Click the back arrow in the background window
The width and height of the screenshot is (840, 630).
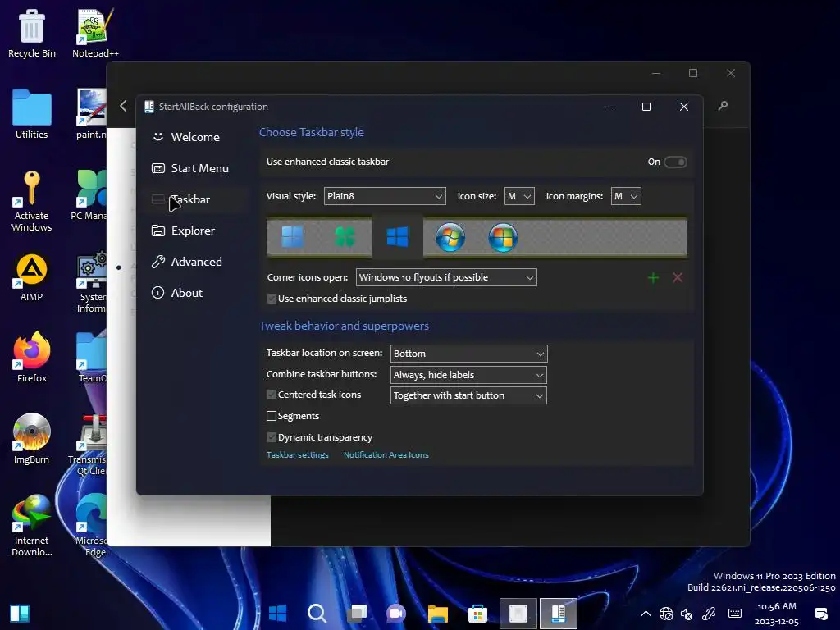[123, 106]
